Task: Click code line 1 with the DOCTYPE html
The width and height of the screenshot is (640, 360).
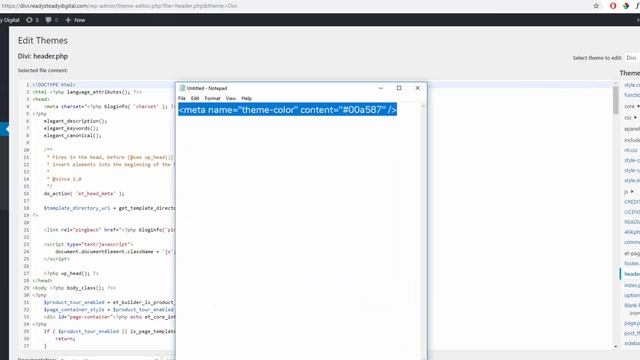Action: click(54, 84)
